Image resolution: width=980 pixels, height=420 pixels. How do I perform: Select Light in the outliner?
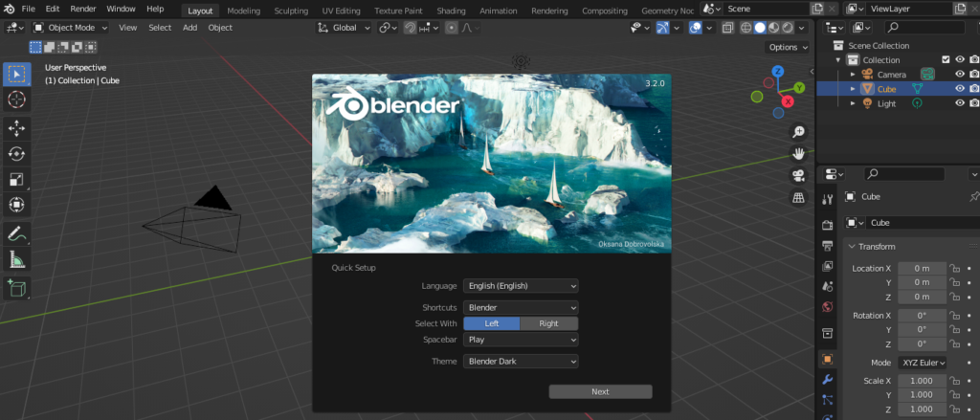pos(886,103)
